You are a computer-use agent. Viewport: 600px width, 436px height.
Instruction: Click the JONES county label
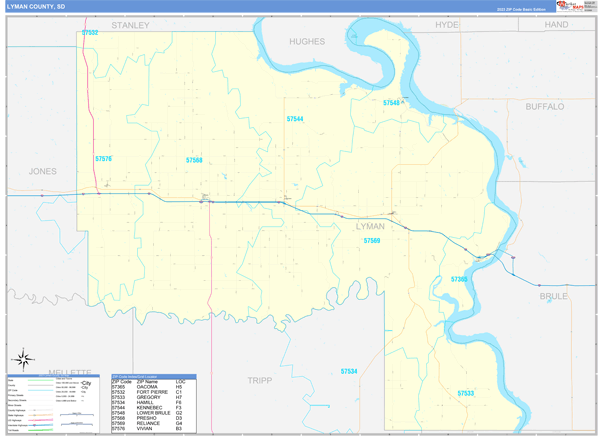coord(43,172)
